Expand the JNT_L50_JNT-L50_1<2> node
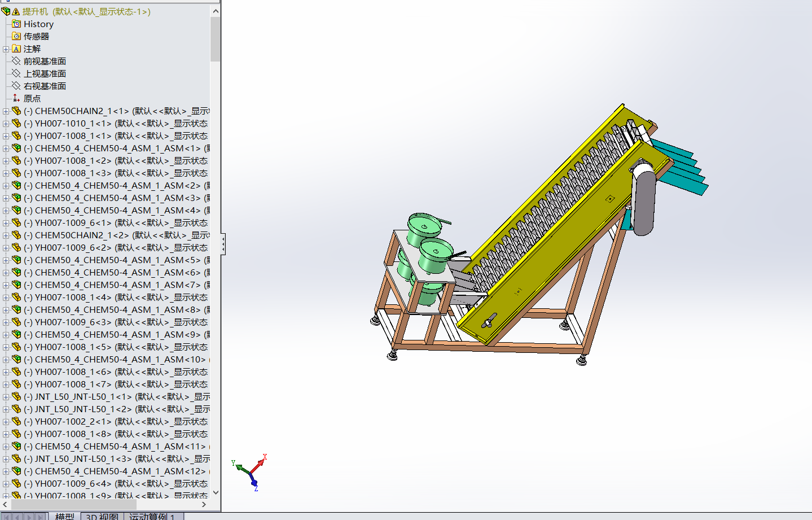This screenshot has height=520, width=812. [6, 409]
